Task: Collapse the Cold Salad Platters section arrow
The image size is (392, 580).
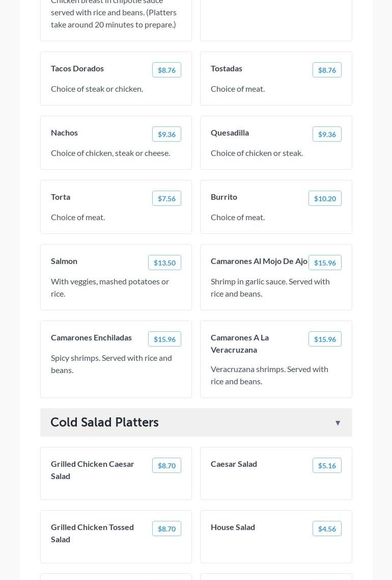Action: [x=338, y=423]
